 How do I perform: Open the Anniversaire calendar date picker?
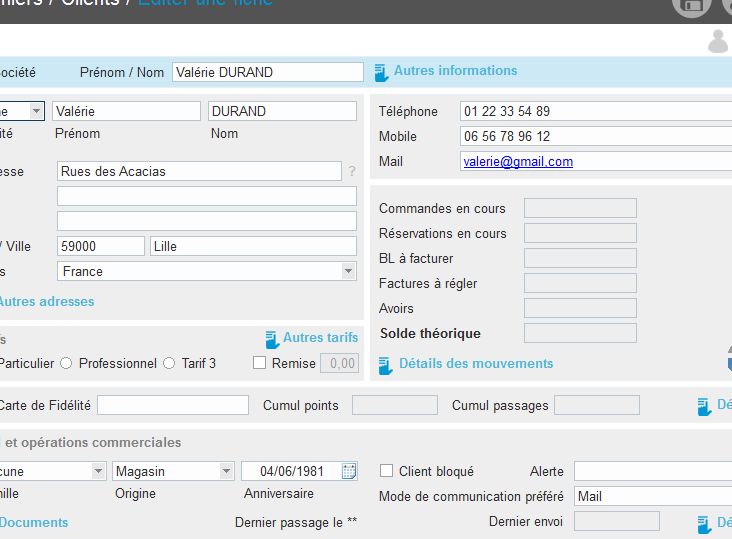click(349, 471)
